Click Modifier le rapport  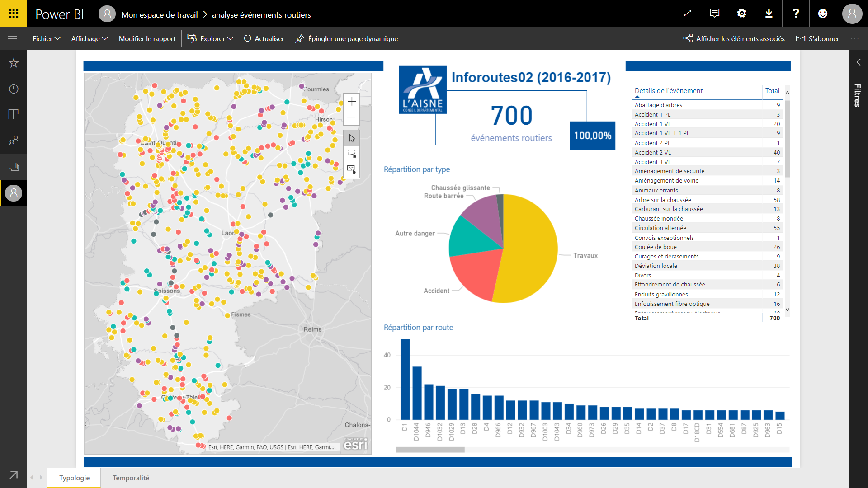pyautogui.click(x=147, y=39)
